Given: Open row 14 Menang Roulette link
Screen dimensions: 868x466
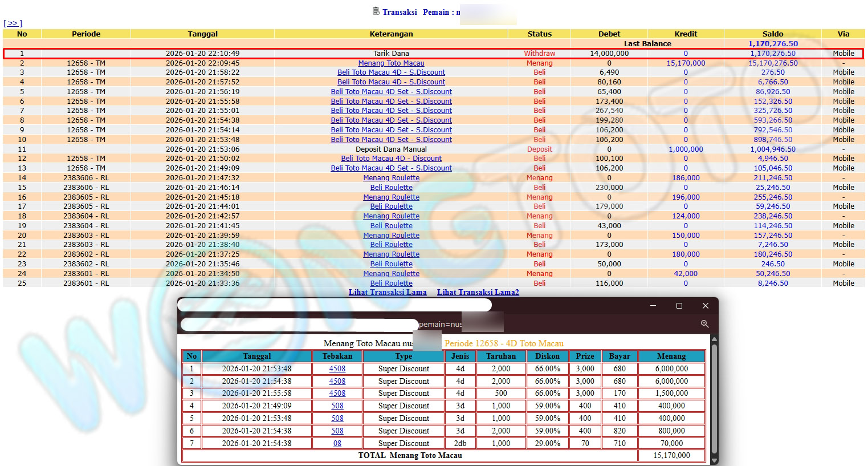Looking at the screenshot, I should (x=391, y=178).
